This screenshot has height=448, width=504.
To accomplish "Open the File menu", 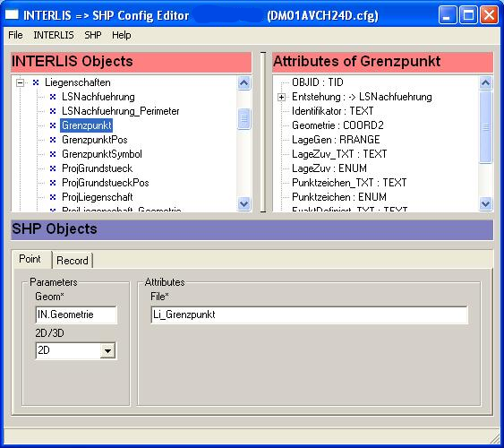I will click(15, 35).
